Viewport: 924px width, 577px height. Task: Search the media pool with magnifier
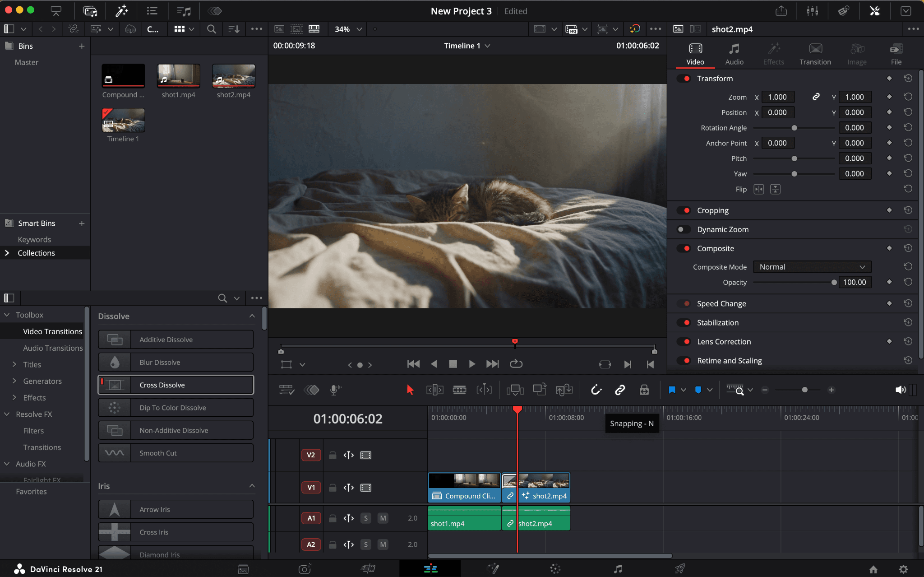click(x=211, y=29)
